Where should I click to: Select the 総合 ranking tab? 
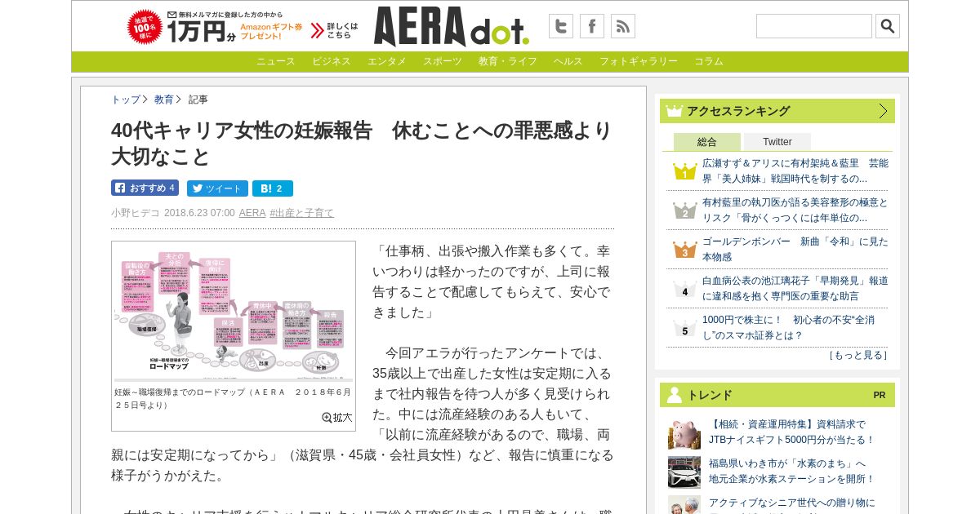pyautogui.click(x=707, y=142)
